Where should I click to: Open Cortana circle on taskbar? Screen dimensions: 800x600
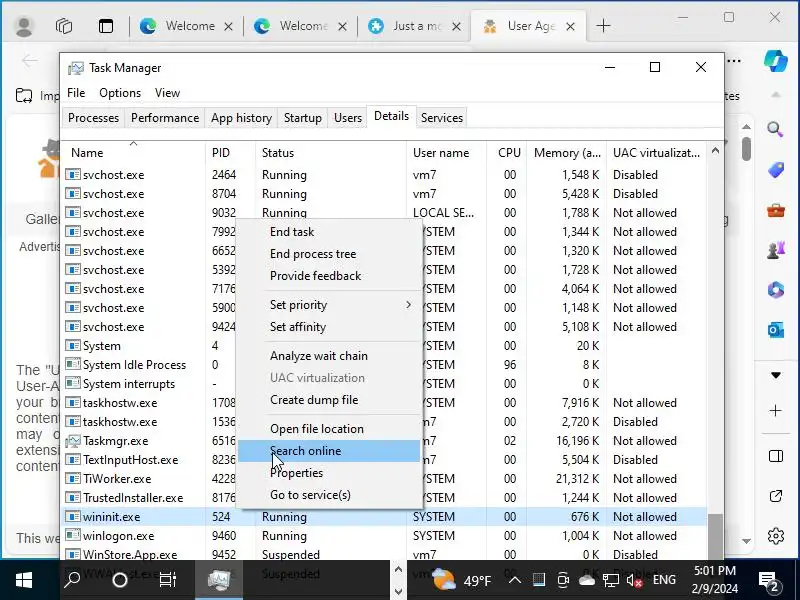click(120, 580)
